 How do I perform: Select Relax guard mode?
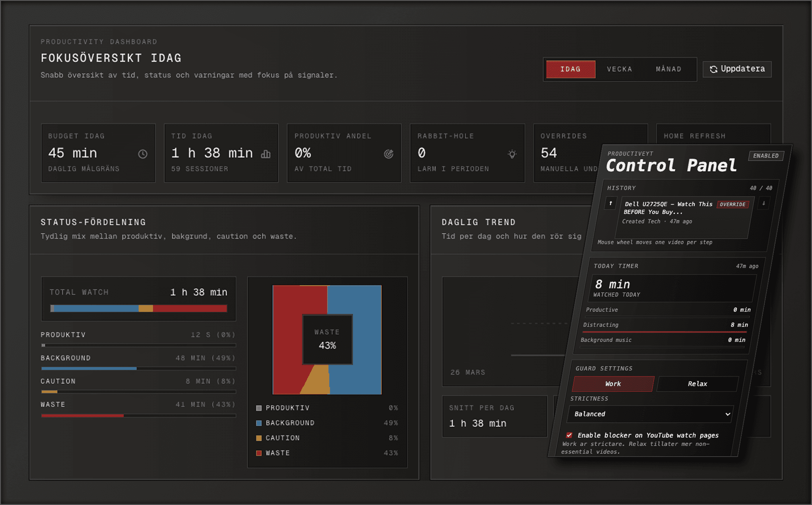coord(698,384)
